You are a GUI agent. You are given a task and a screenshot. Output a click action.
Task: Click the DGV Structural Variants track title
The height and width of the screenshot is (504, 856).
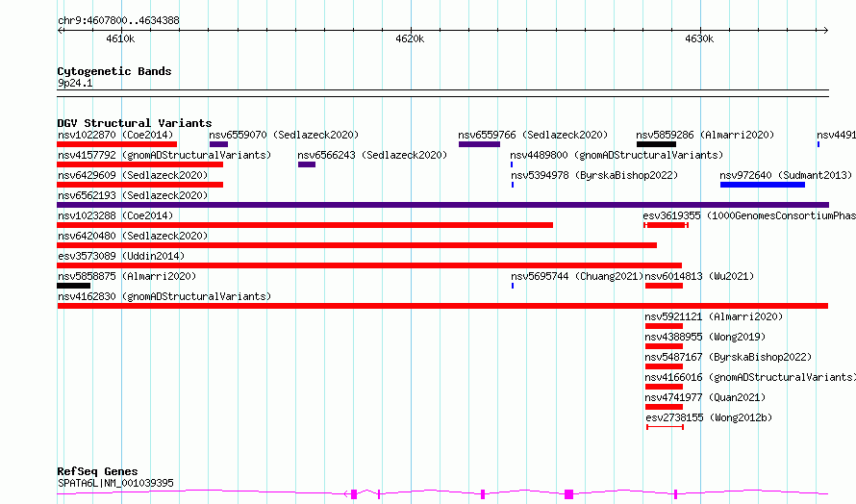[x=135, y=123]
